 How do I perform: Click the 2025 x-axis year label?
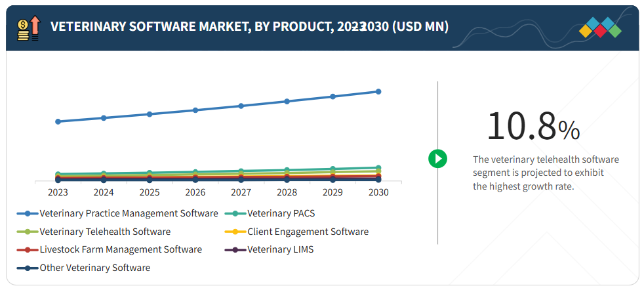[150, 193]
